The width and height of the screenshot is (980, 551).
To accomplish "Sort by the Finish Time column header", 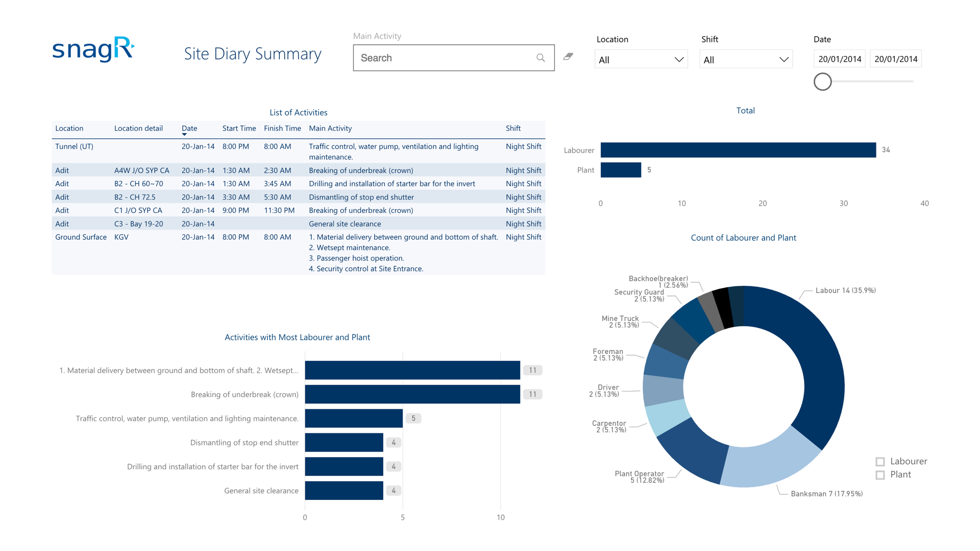I will coord(282,128).
